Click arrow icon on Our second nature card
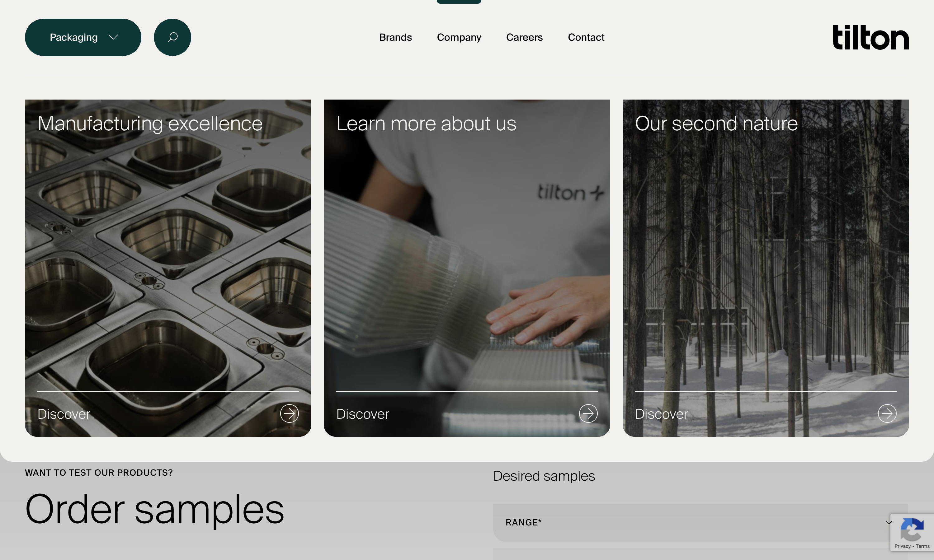 point(887,413)
